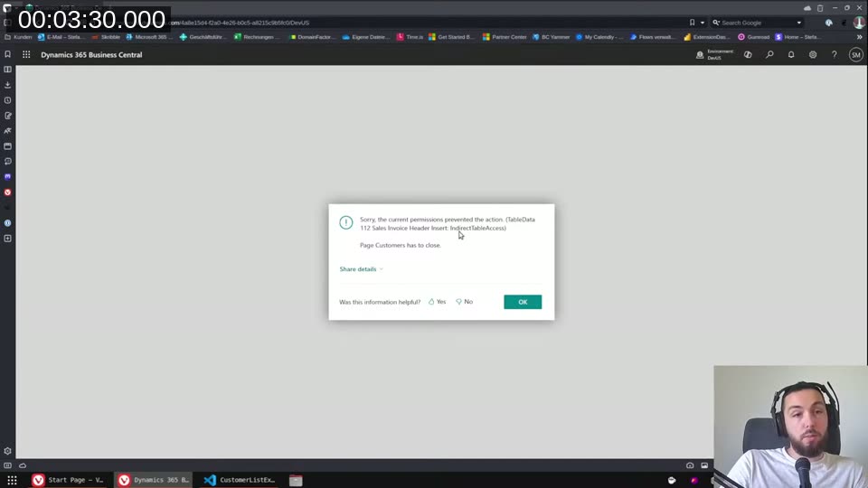This screenshot has height=488, width=868.
Task: Open the DomainFactor bookmark
Action: point(312,37)
